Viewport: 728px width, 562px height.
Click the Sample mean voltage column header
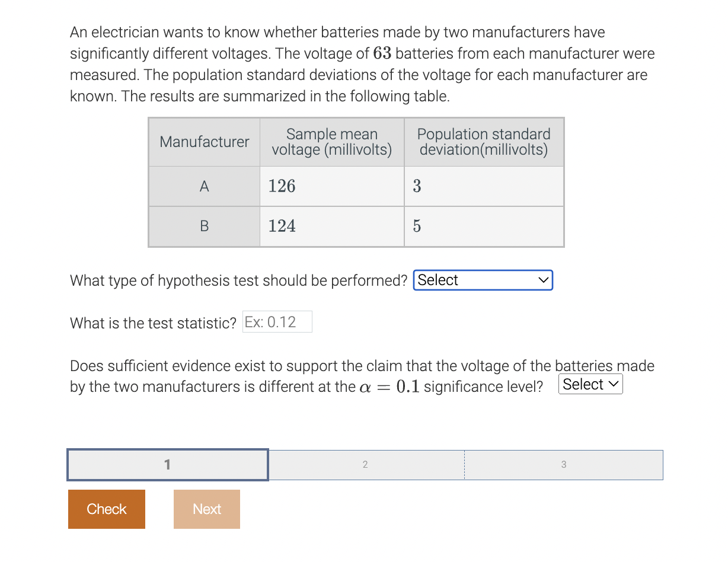point(331,142)
